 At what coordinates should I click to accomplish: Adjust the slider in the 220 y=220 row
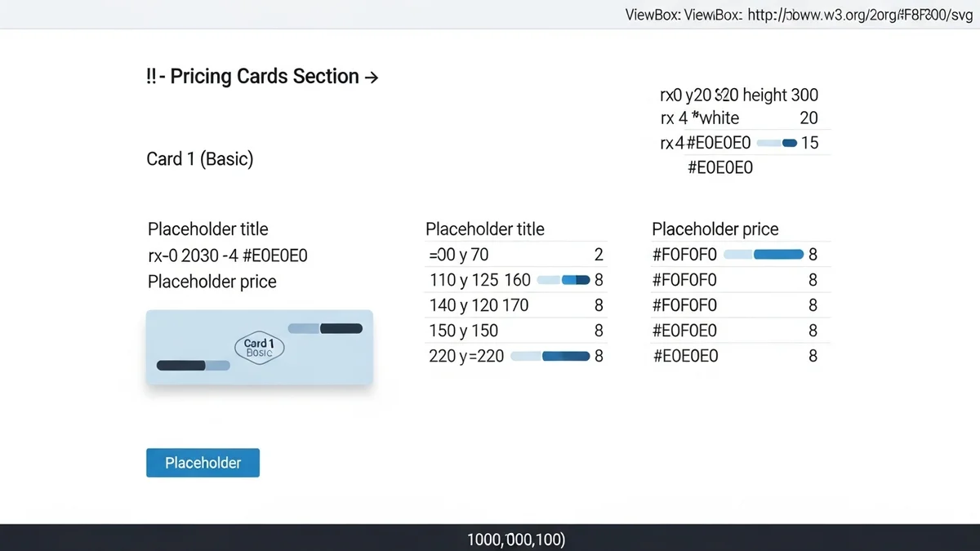pos(549,356)
